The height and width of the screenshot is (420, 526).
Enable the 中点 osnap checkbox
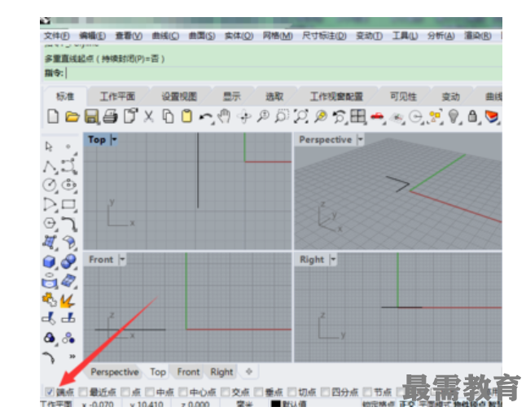point(150,392)
